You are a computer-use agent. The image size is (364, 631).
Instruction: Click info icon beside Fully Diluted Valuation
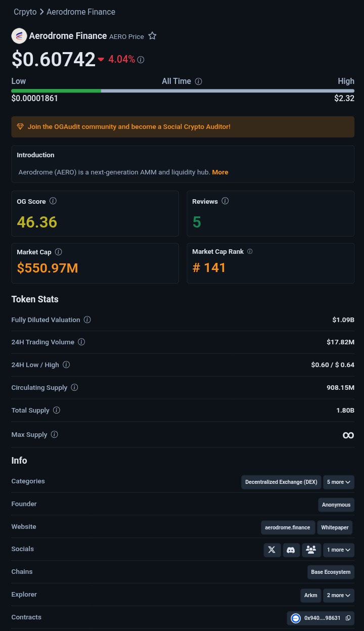pos(87,320)
